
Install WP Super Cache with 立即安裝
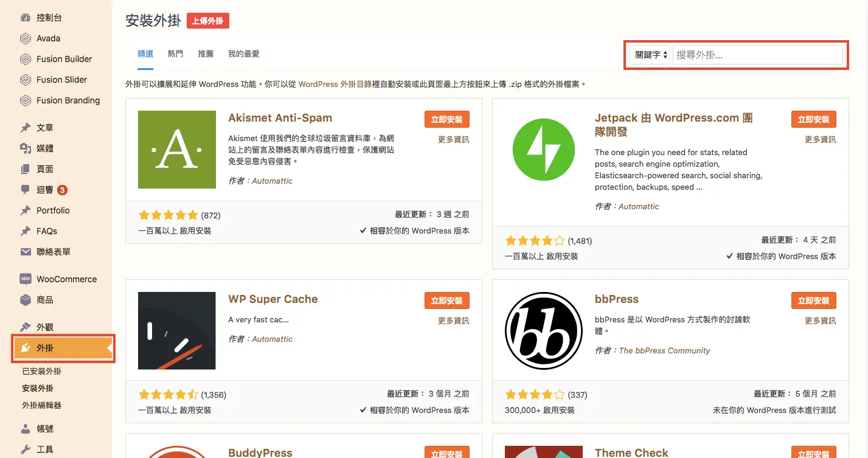point(447,300)
